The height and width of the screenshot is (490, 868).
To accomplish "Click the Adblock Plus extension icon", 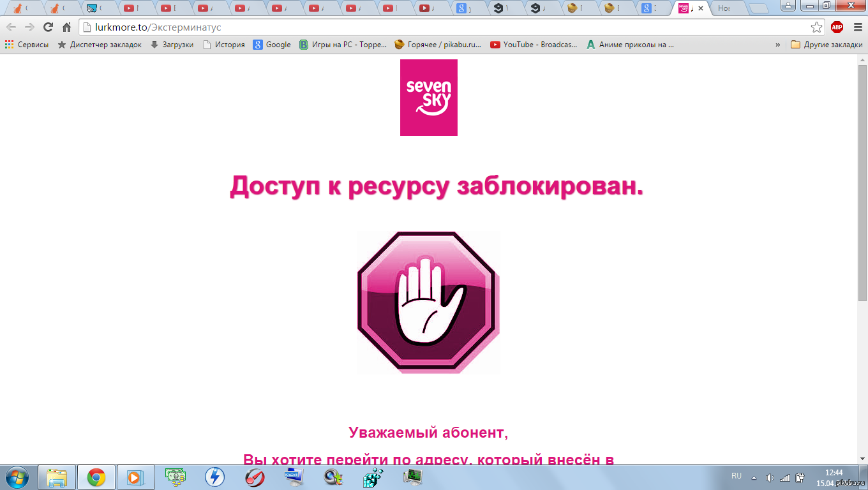I will [837, 27].
